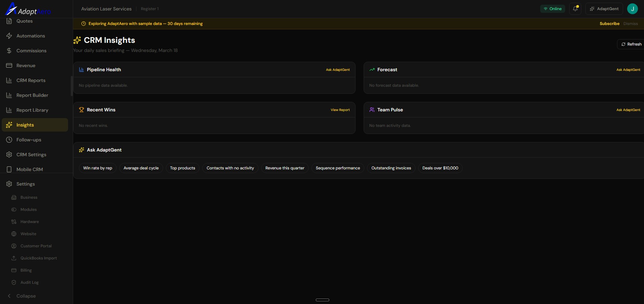Open Commissions using the dollar icon
644x304 pixels.
9,51
